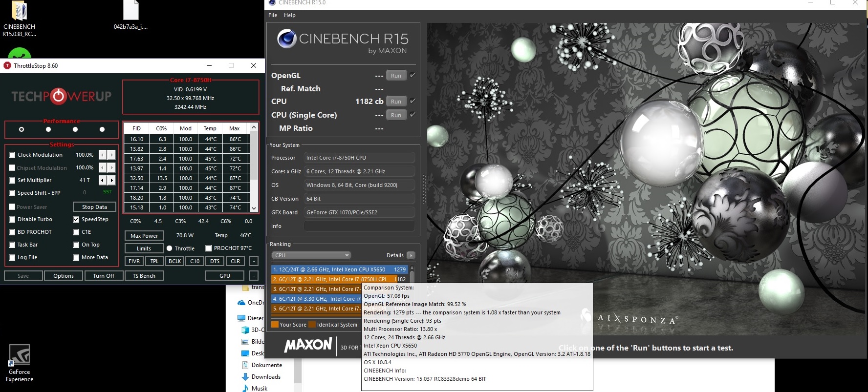This screenshot has height=392, width=868.
Task: Click the Musik note icon in Explorer
Action: point(245,389)
